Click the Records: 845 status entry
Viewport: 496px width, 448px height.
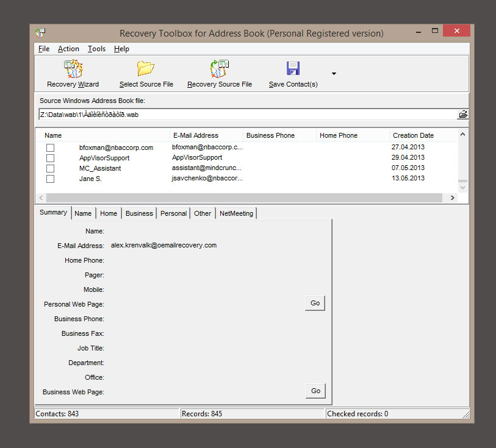click(253, 414)
